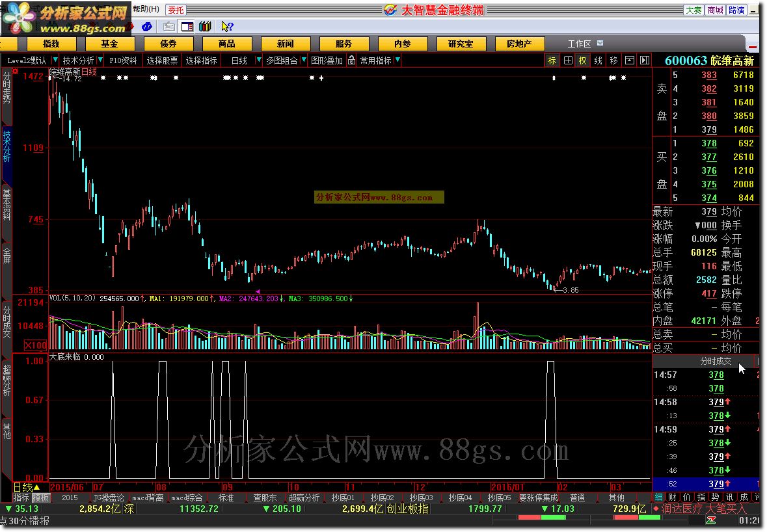The image size is (767, 532).
Task: Expand the 多图组合 dropdown arrow
Action: (x=304, y=60)
